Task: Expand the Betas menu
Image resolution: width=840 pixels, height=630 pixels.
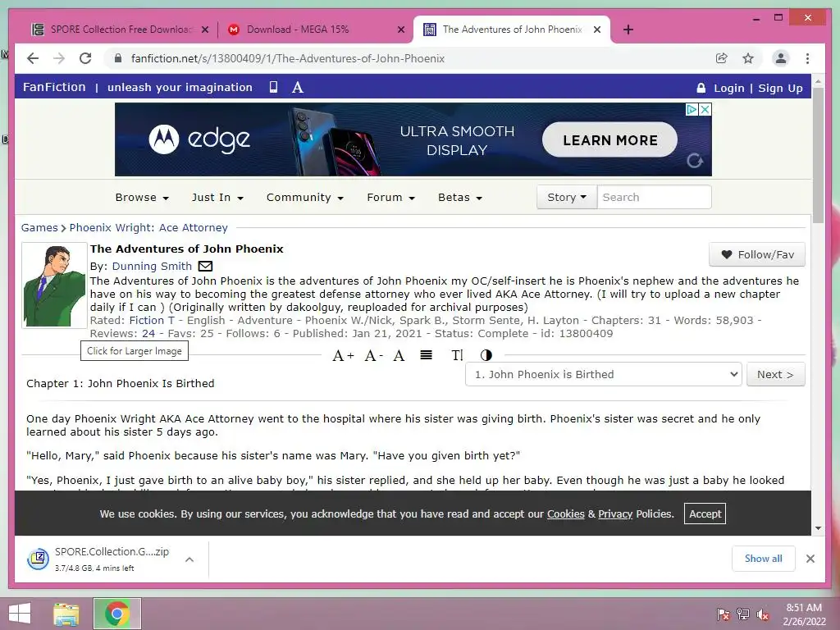Action: pyautogui.click(x=459, y=197)
